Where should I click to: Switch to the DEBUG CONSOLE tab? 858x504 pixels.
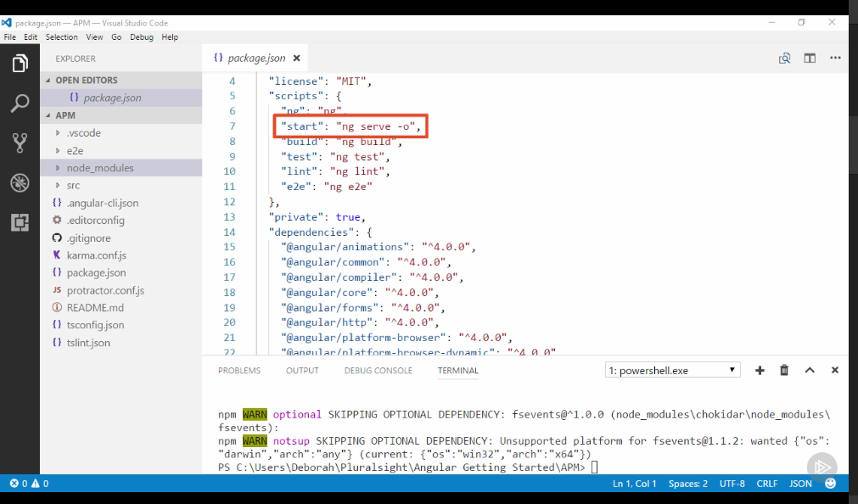378,371
